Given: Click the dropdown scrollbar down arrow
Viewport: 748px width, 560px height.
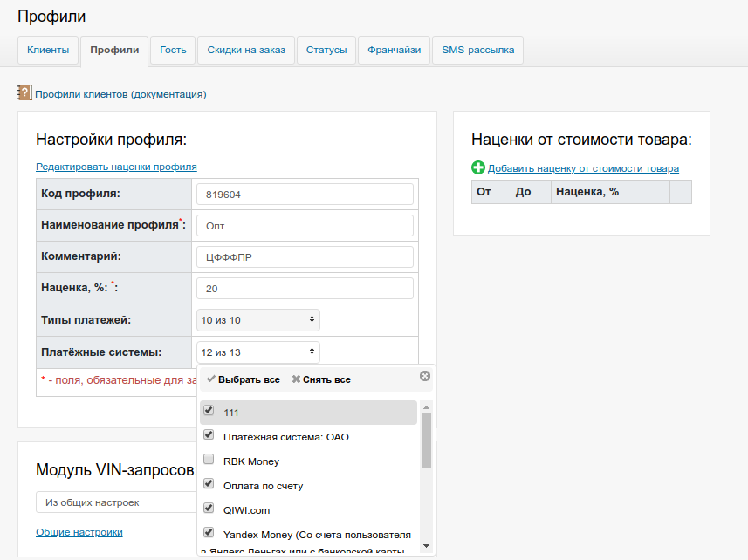Looking at the screenshot, I should [427, 546].
